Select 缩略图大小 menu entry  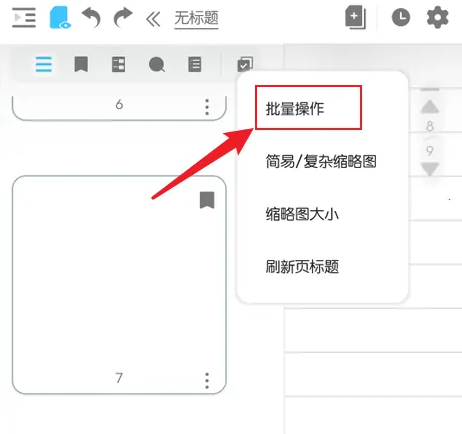click(302, 214)
